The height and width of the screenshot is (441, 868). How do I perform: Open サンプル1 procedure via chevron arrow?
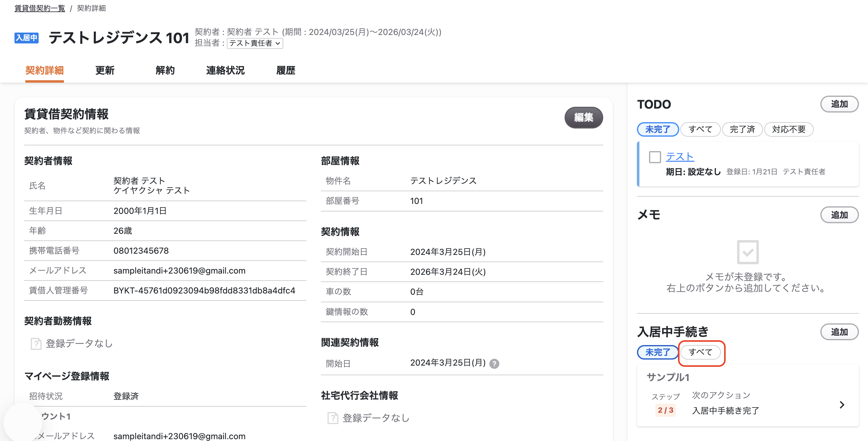pos(842,405)
